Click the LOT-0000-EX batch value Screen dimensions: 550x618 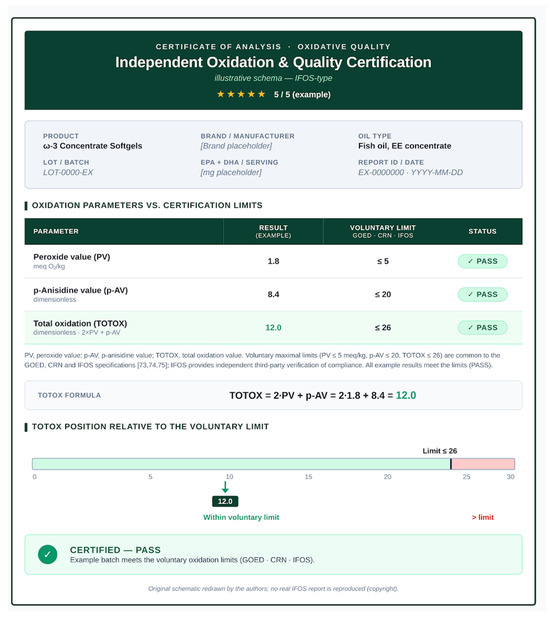[x=68, y=172]
